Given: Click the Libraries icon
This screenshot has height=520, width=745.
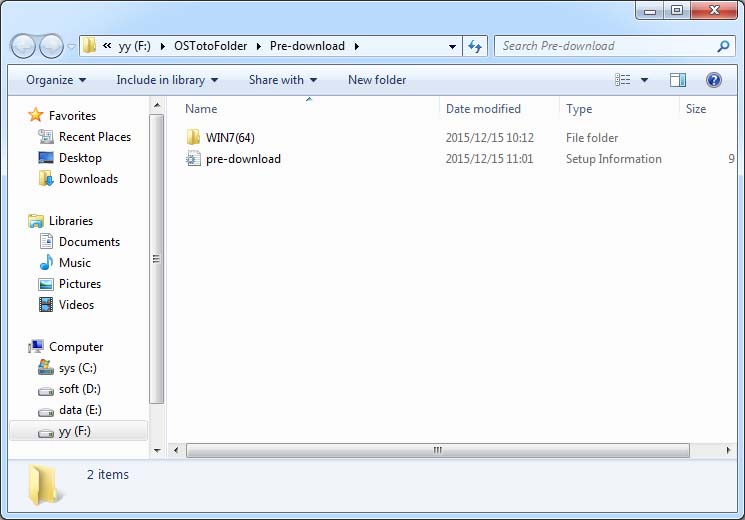Looking at the screenshot, I should tap(36, 221).
